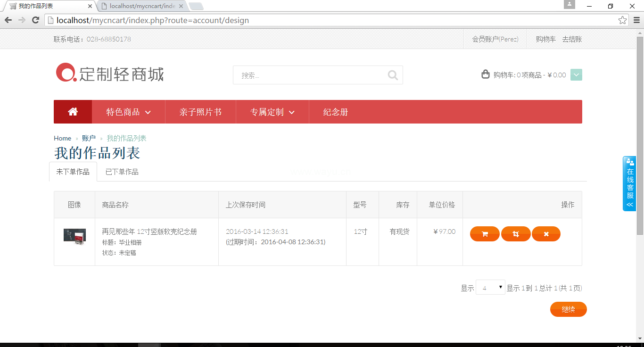Add the album to cart via orange cart button
Viewport: 644px width, 347px height.
click(485, 234)
